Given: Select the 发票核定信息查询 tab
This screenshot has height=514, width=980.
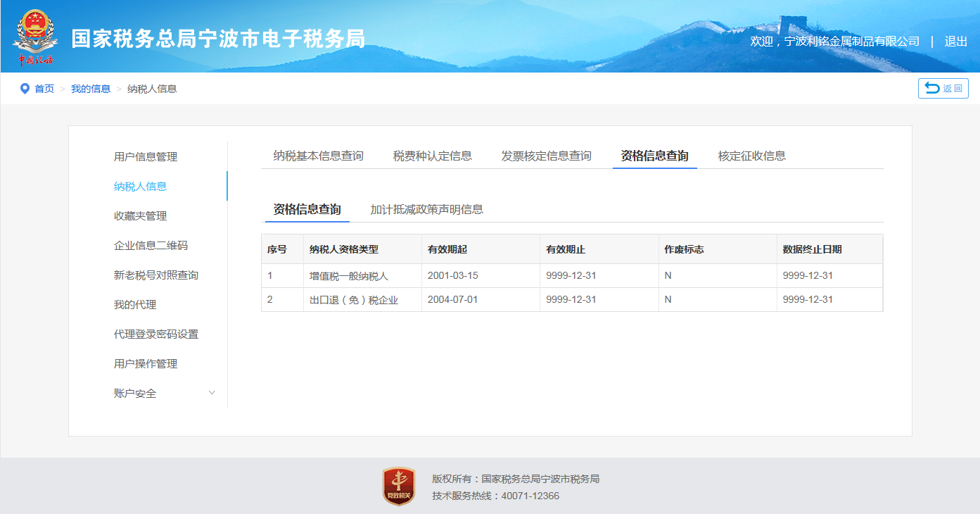Looking at the screenshot, I should click(x=546, y=156).
